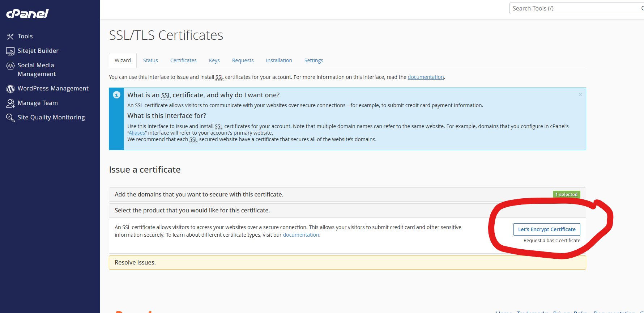Click the Social Media Management icon
This screenshot has width=644, height=313.
click(10, 65)
